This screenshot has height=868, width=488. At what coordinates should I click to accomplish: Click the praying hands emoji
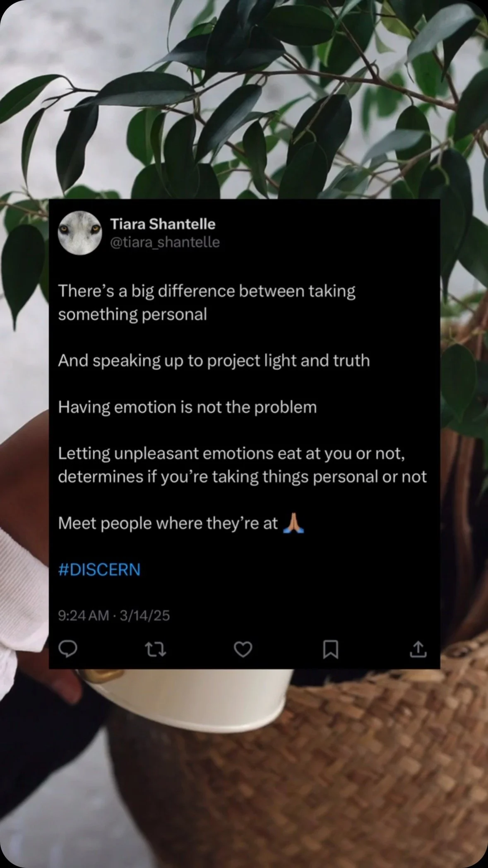tap(293, 523)
